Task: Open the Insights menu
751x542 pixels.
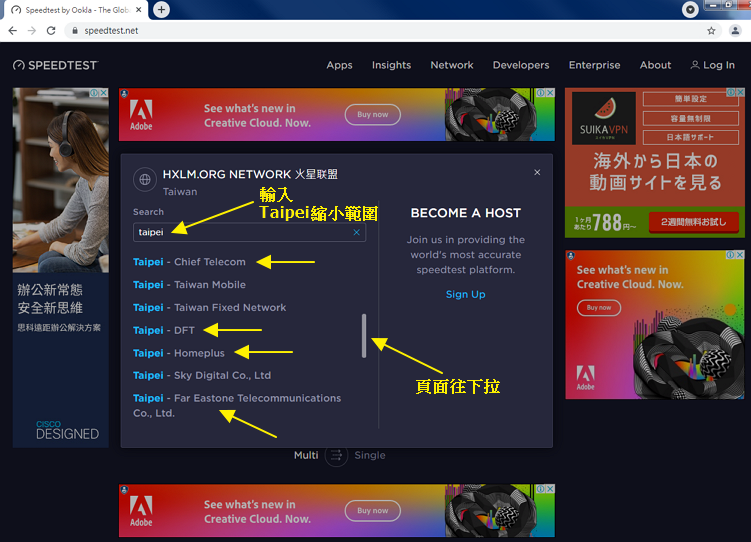Action: tap(391, 65)
